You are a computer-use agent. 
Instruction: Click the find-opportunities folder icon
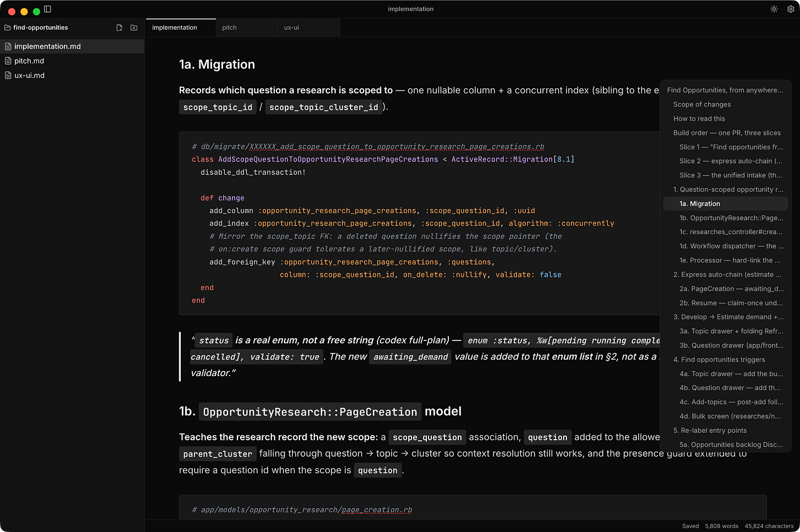(8, 27)
